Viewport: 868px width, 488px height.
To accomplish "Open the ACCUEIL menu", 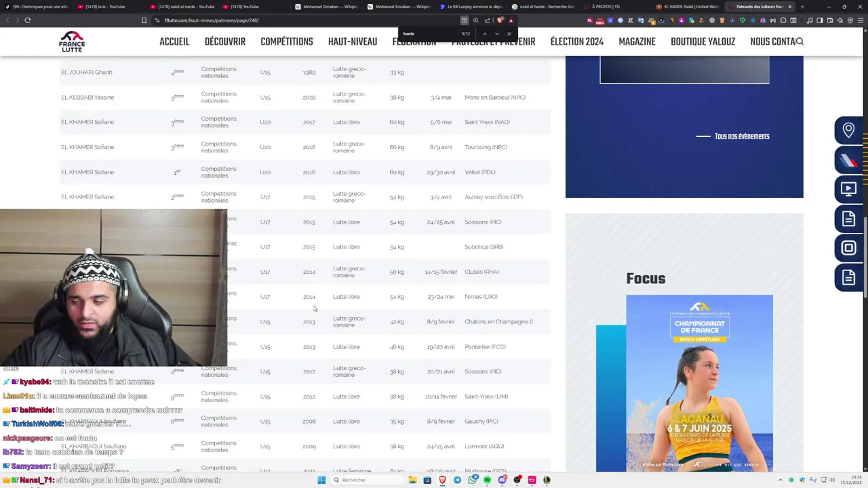I will (x=174, y=42).
